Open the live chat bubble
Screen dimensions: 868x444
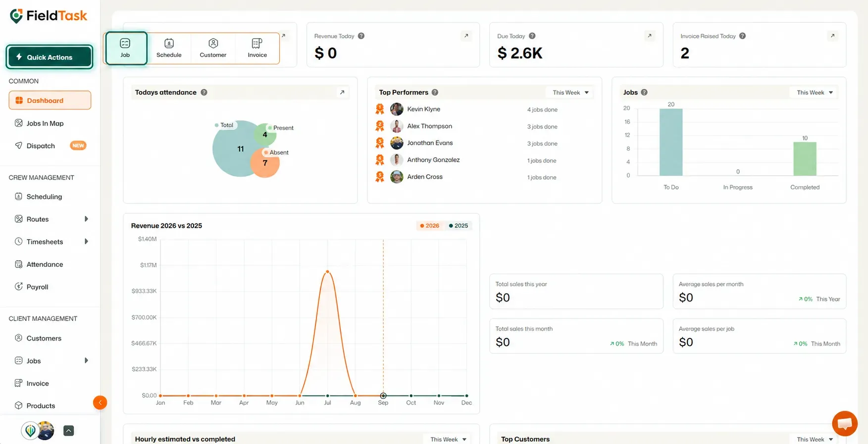pos(845,424)
